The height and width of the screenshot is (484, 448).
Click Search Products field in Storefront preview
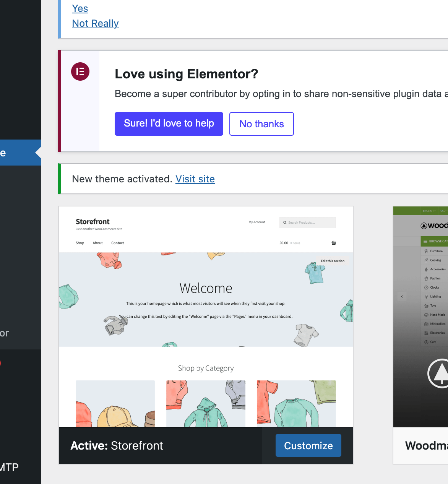308,223
